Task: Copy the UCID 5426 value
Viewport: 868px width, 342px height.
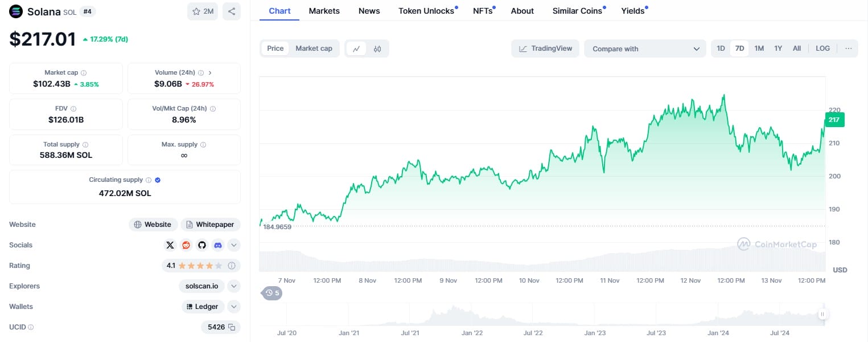Action: click(x=232, y=327)
